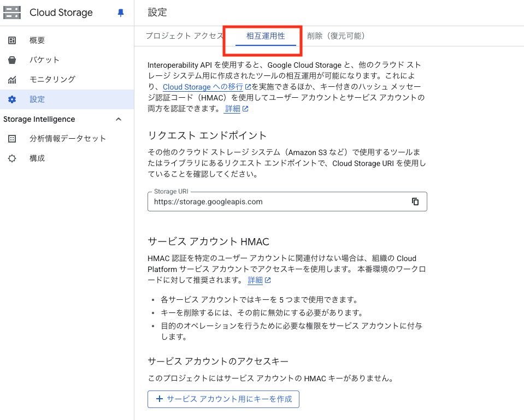Open the プロジェクト アクセス tab

point(185,36)
